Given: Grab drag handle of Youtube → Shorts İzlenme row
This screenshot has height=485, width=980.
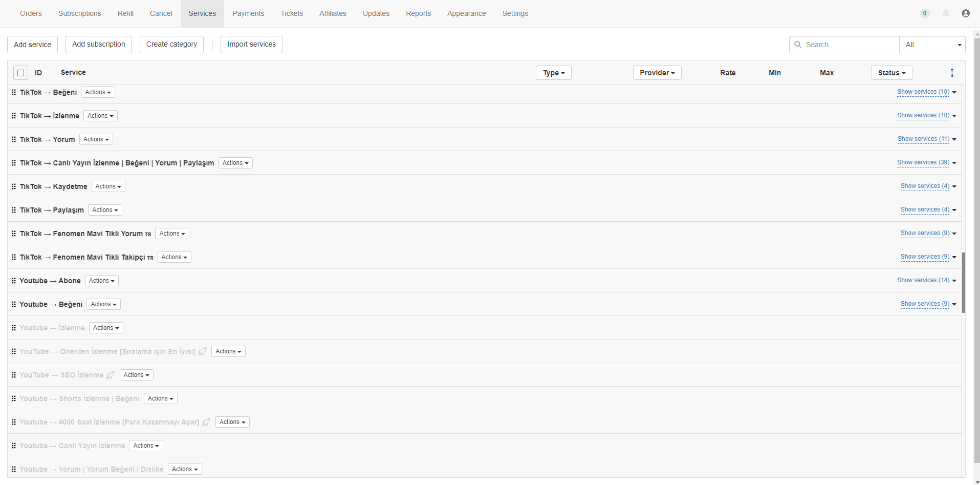Looking at the screenshot, I should coord(14,398).
